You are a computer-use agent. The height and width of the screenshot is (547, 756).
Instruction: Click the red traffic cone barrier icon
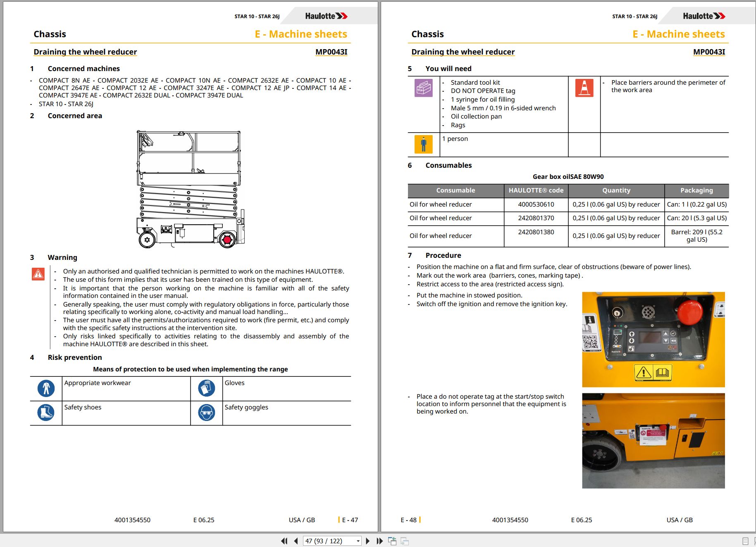click(x=584, y=88)
